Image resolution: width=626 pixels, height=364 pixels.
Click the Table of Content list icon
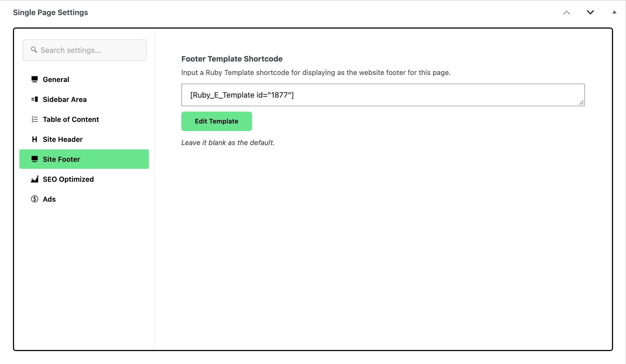pos(35,119)
